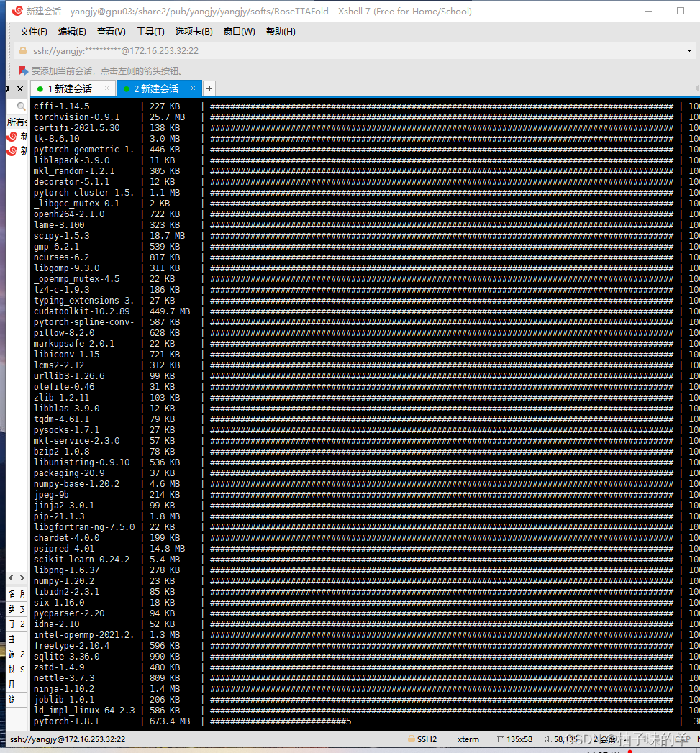The width and height of the screenshot is (700, 753).
Task: Click the 135x58 terminal size indicator
Action: point(519,739)
